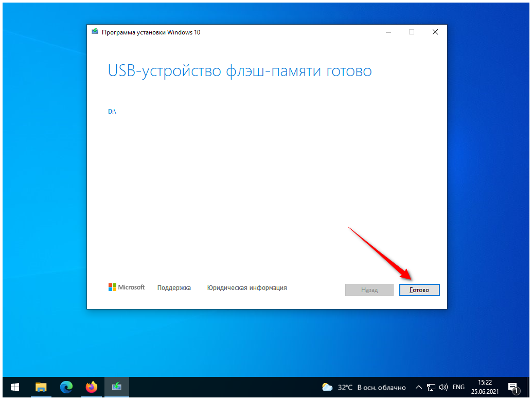The image size is (532, 400).
Task: Close the Windows 10 setup window
Action: 435,32
